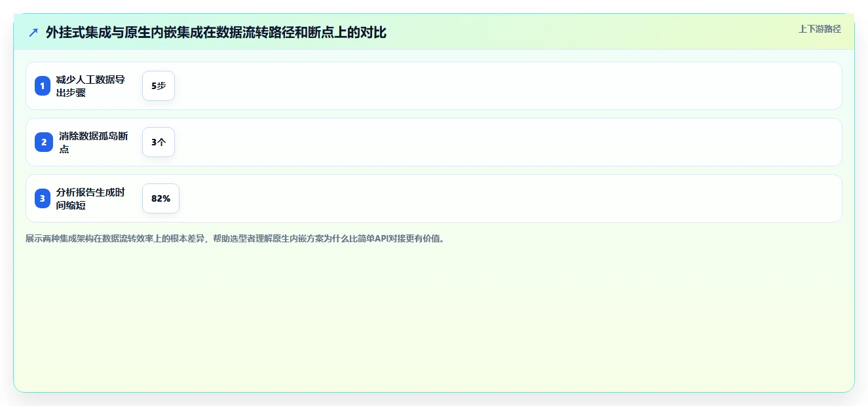Select the number 2 step badge
Image resolution: width=868 pixels, height=406 pixels.
click(44, 142)
